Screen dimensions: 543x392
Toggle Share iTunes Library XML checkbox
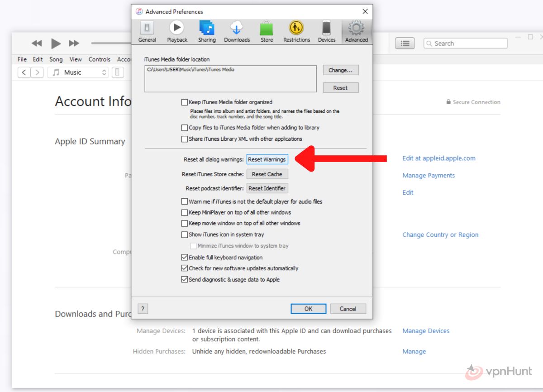pos(185,139)
